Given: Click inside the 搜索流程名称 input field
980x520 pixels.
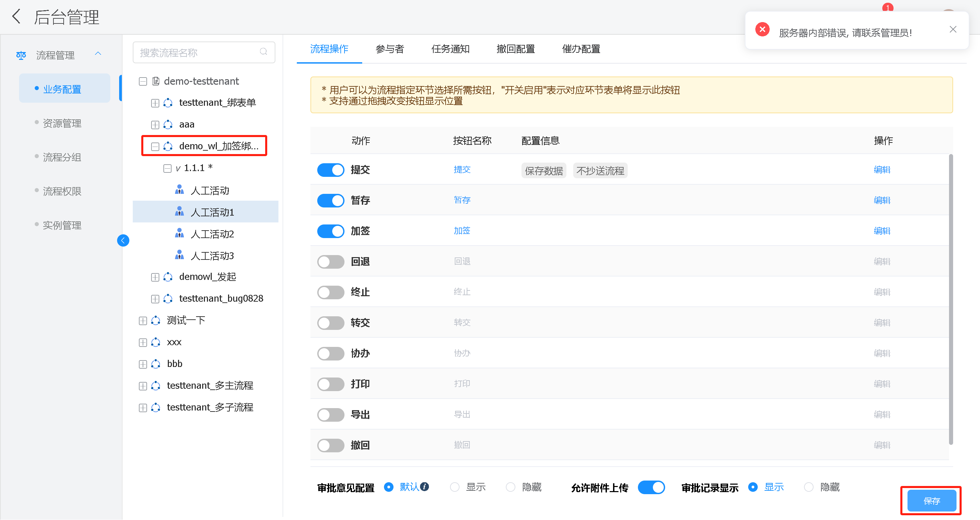Looking at the screenshot, I should pos(198,52).
